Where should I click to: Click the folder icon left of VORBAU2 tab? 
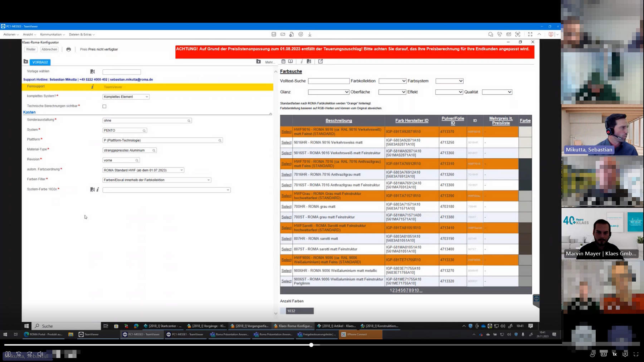pos(26,61)
